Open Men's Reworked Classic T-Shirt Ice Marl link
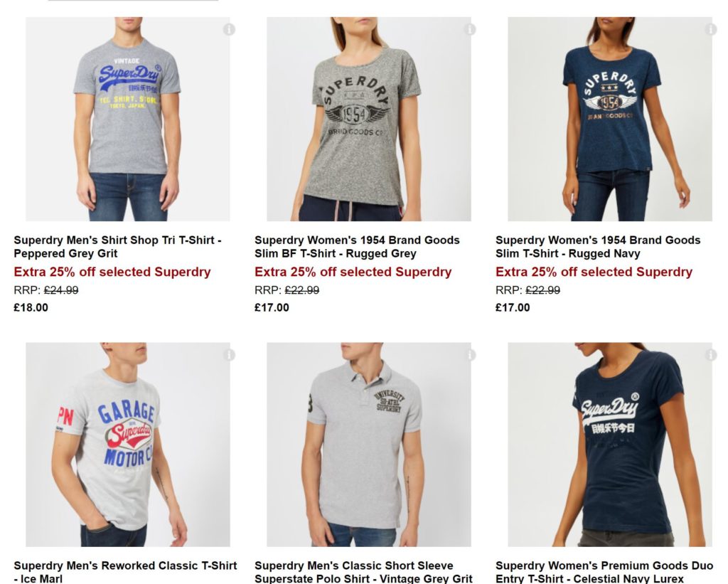Viewport: 728px width, 584px height. (125, 572)
